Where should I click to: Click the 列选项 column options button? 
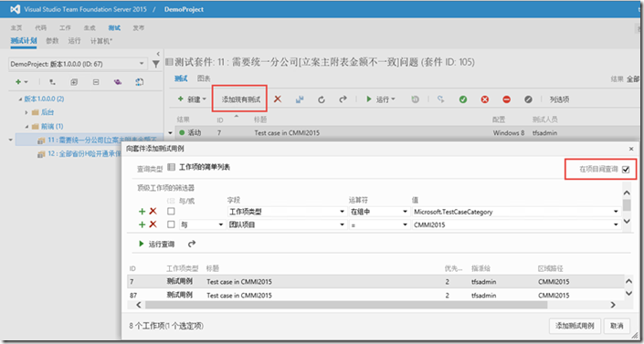[559, 99]
